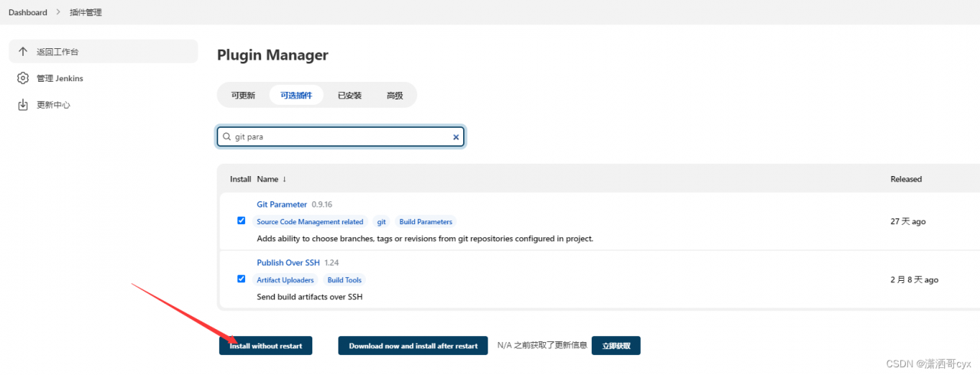
Task: Click the Publish Over SSH version 1.24
Action: pyautogui.click(x=332, y=262)
